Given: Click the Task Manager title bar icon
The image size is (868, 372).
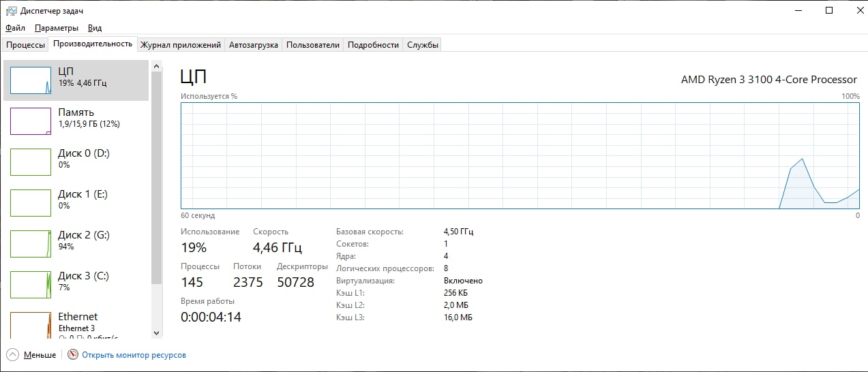Looking at the screenshot, I should [11, 10].
